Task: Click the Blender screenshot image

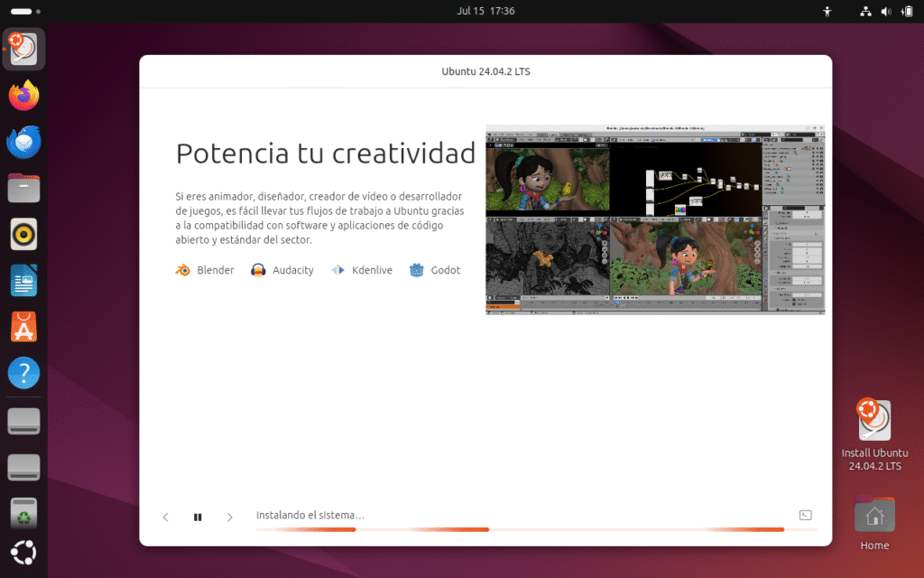Action: click(655, 219)
